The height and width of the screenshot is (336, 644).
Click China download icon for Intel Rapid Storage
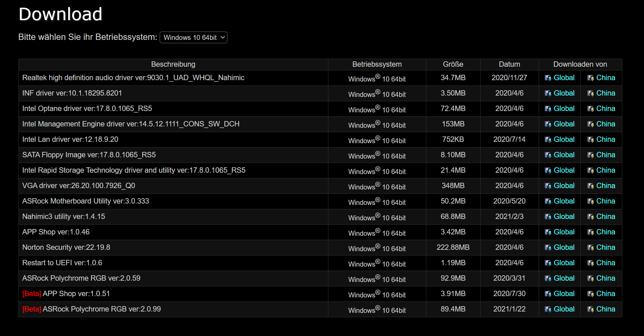(591, 171)
